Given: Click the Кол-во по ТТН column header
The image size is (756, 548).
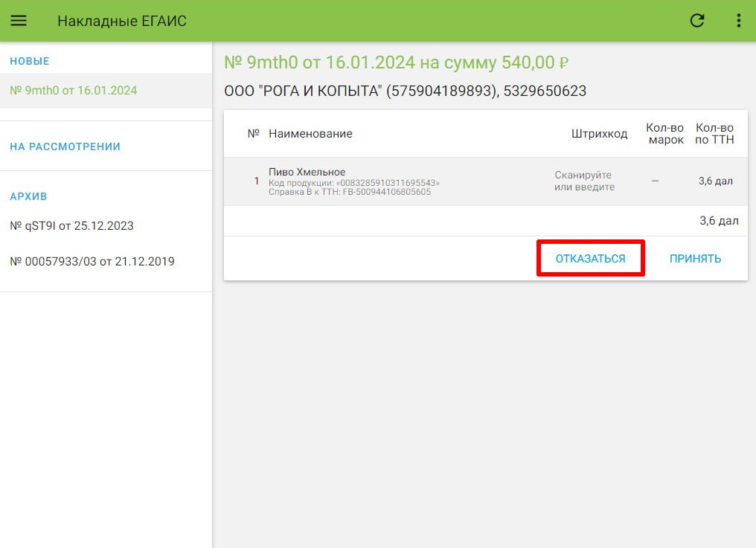Looking at the screenshot, I should point(714,134).
